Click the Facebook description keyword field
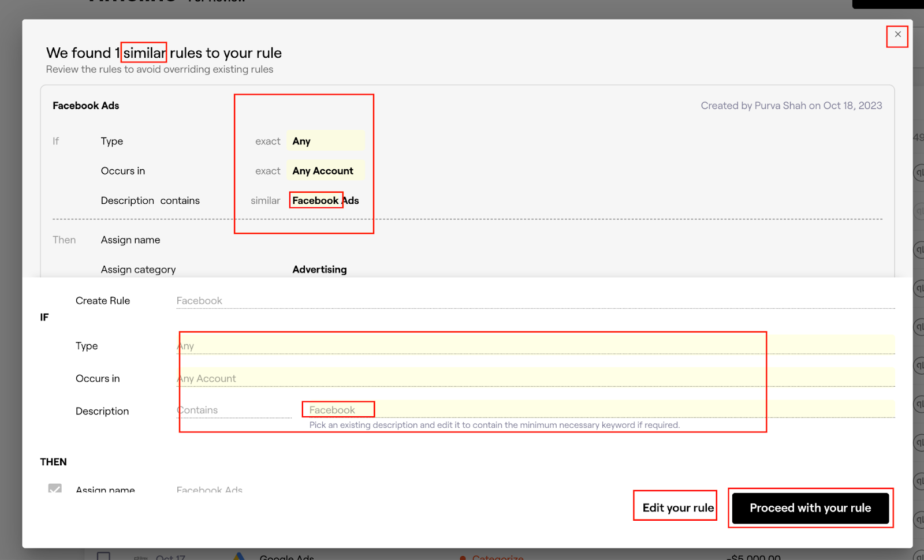Screen dimensions: 924x560 598,409
